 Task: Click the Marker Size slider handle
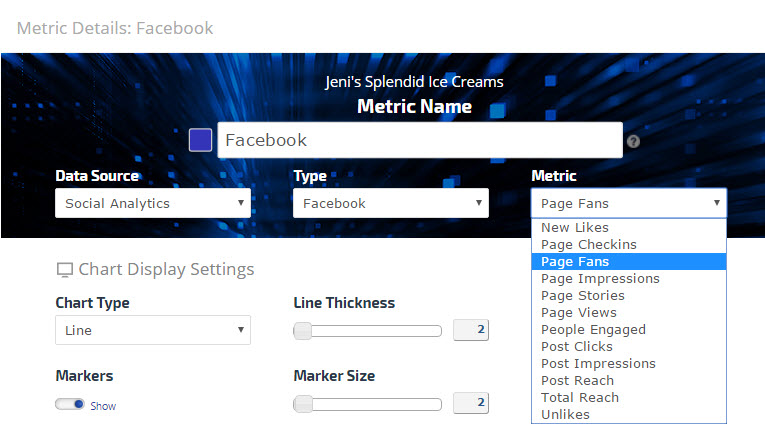[303, 404]
